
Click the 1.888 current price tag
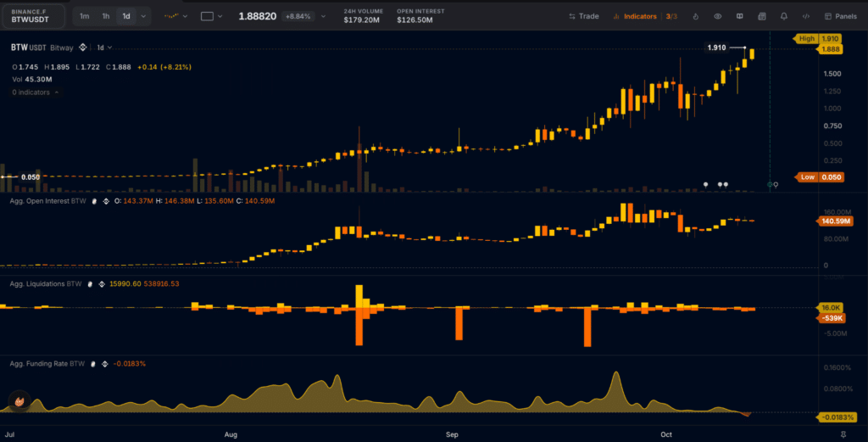(x=831, y=49)
